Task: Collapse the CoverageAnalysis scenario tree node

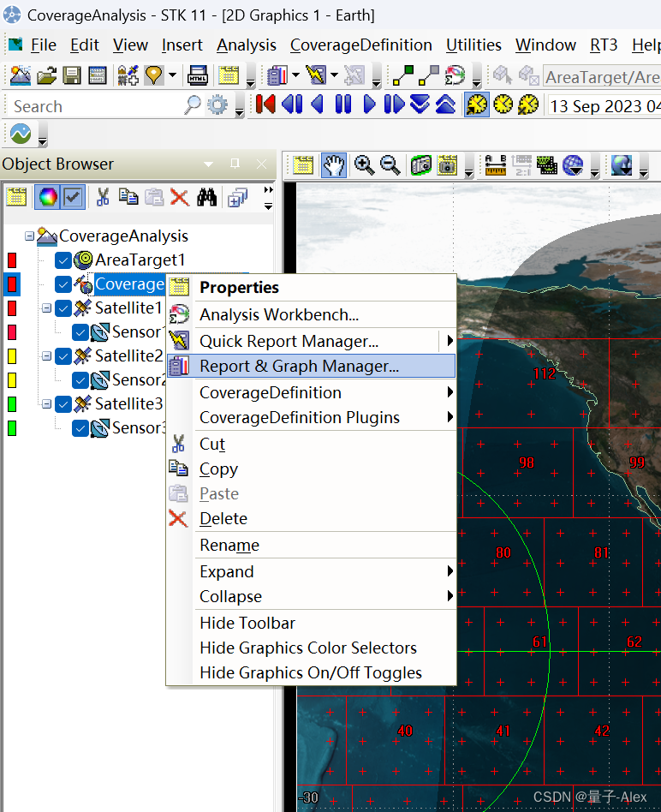Action: click(30, 236)
